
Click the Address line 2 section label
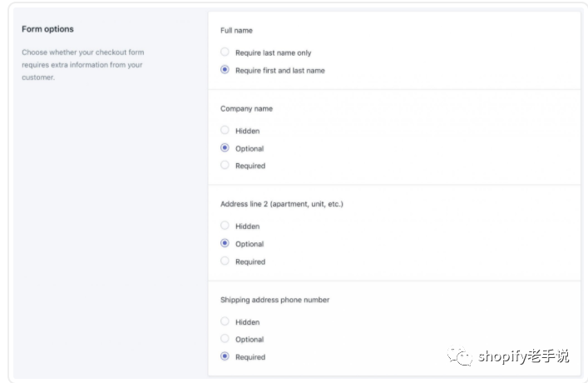coord(282,204)
